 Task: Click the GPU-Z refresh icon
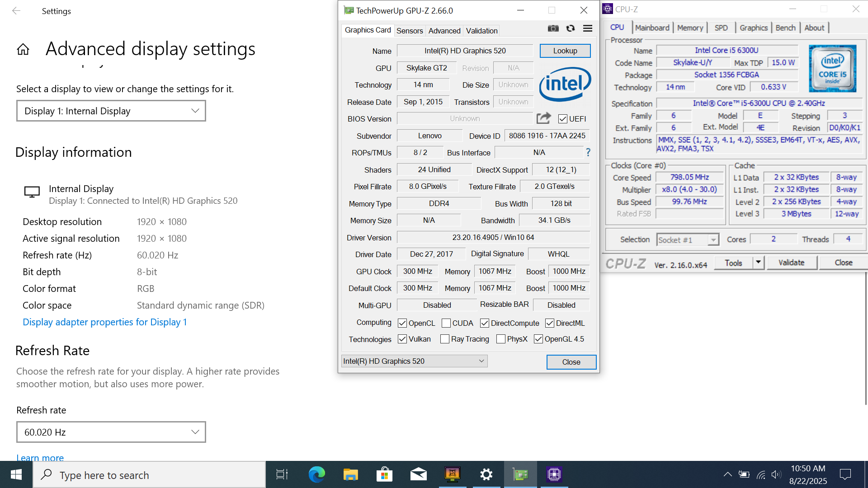(571, 28)
